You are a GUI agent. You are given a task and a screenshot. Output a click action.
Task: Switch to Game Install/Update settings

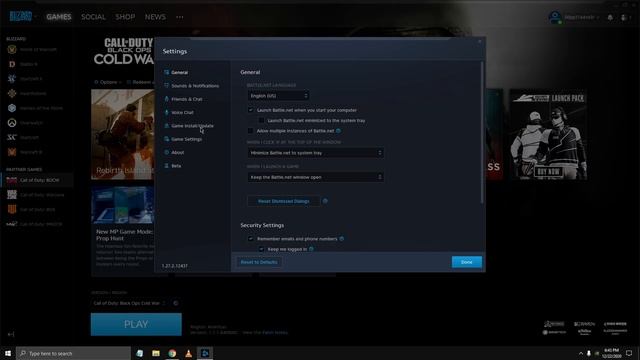click(x=192, y=126)
